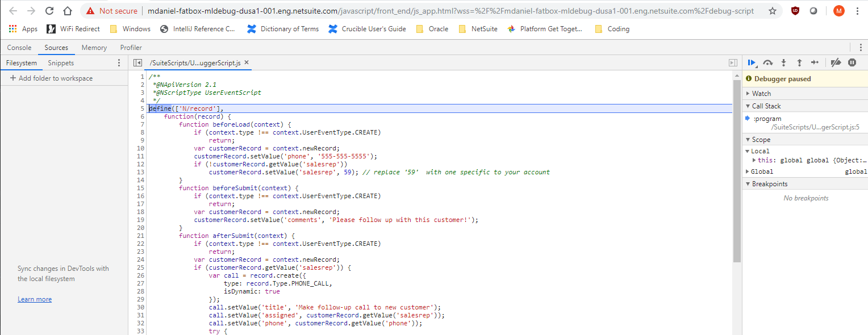This screenshot has height=335, width=868.
Task: Open the Apps bookmarks shortcut
Action: pos(23,29)
